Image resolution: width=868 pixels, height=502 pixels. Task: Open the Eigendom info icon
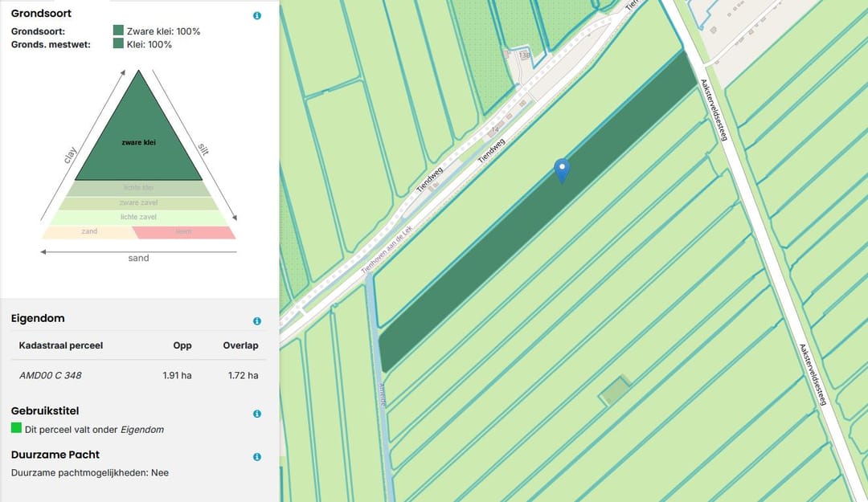pos(257,321)
